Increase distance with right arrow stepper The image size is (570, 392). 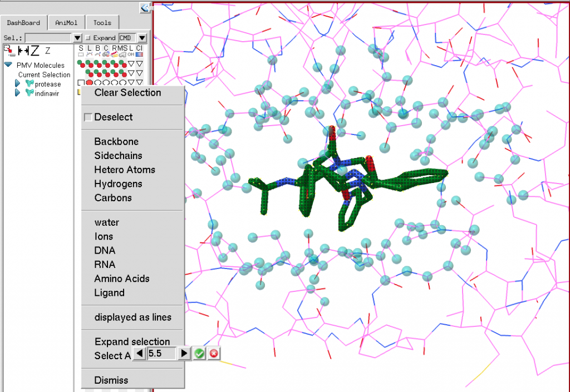(x=184, y=353)
